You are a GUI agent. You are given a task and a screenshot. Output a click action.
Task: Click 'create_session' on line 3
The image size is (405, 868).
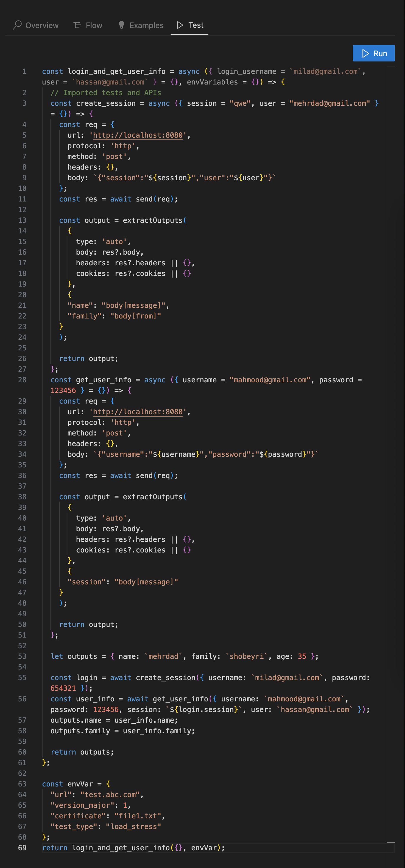click(106, 103)
